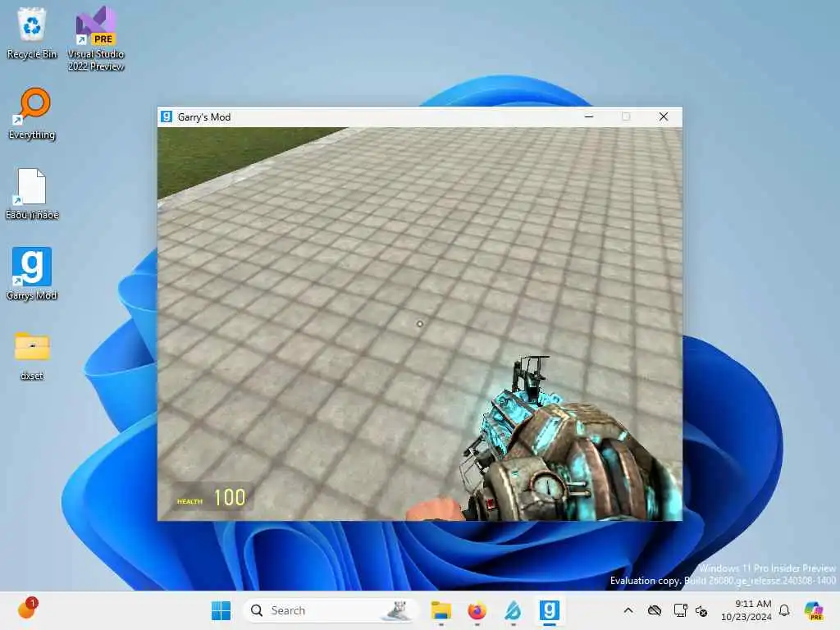Viewport: 840px width, 630px height.
Task: Select the Everything search shortcut icon
Action: click(32, 113)
